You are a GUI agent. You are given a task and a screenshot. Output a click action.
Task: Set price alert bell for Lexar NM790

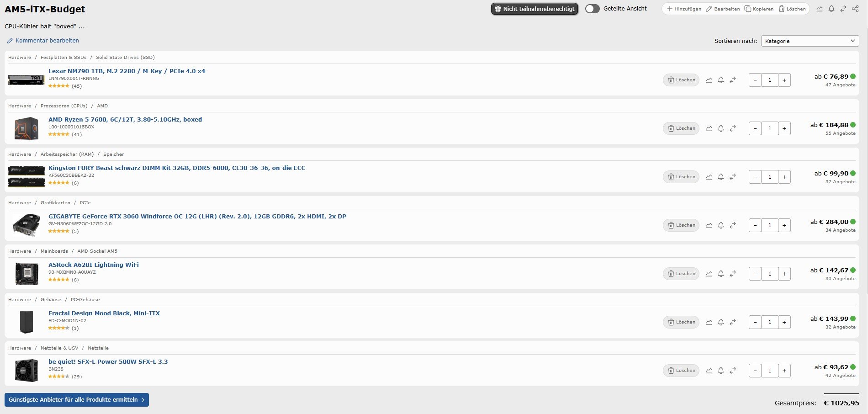(x=721, y=80)
